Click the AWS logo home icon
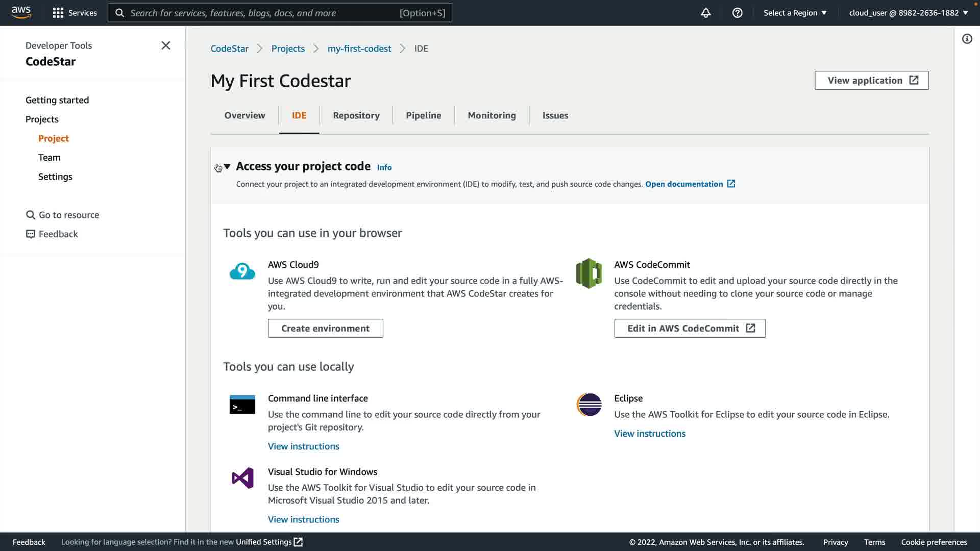Viewport: 980px width, 551px height. [21, 12]
